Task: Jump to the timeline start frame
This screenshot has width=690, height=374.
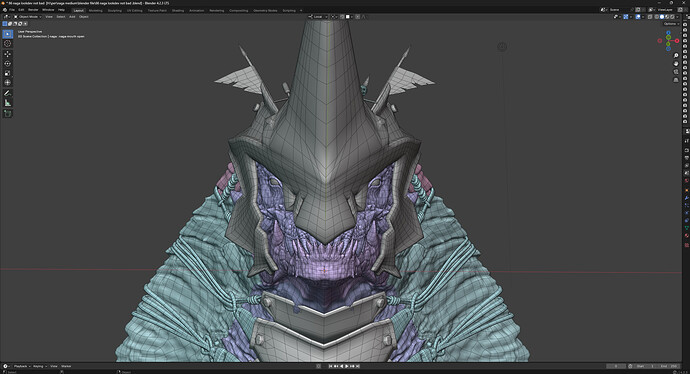Action: tap(330, 366)
